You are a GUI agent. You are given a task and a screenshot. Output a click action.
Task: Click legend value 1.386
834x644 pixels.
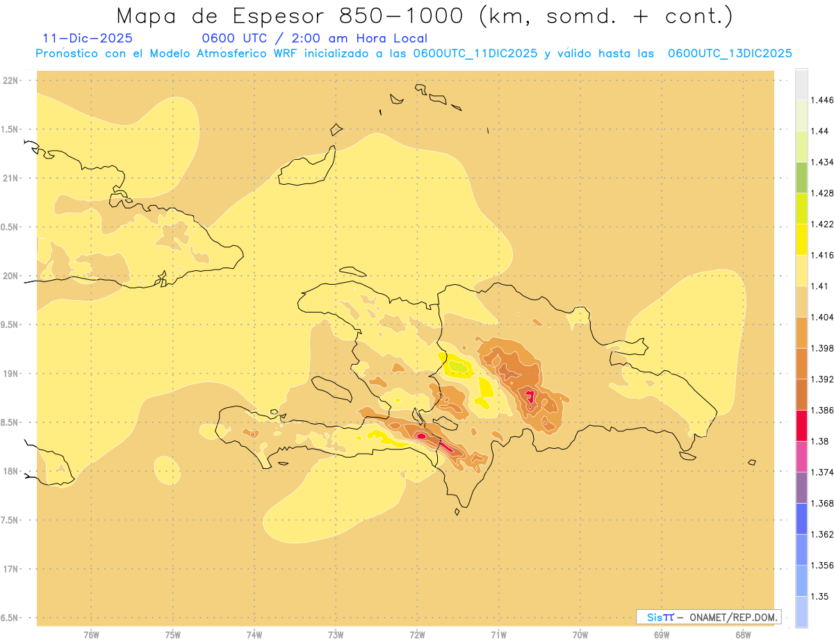824,411
